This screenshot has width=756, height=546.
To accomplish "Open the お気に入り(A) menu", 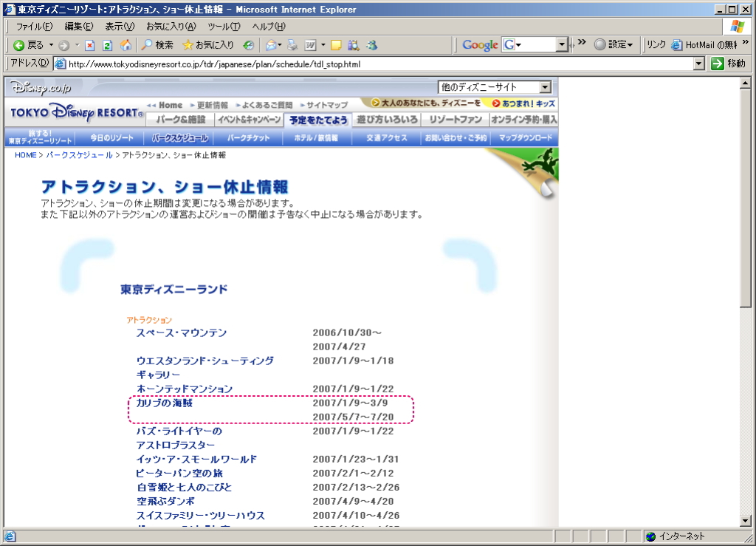I will click(x=171, y=27).
